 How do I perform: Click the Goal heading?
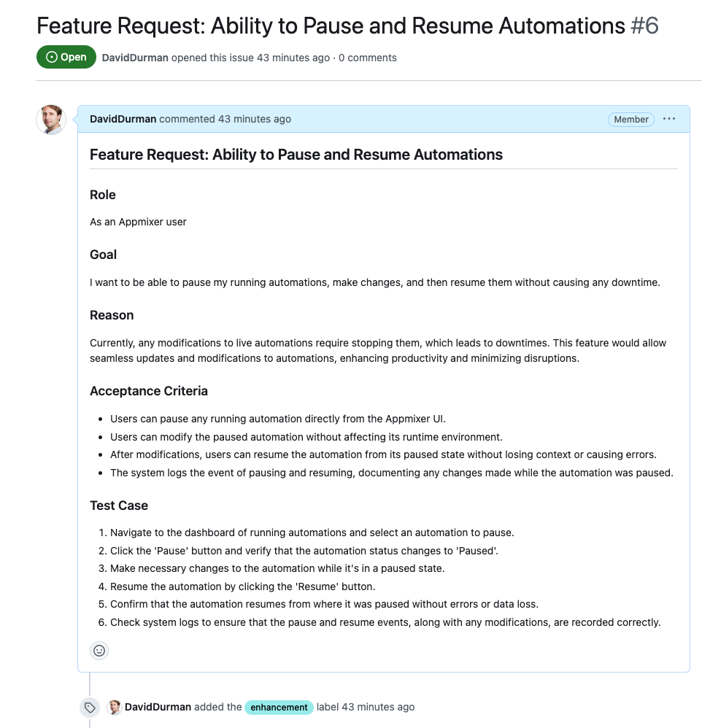(x=104, y=255)
